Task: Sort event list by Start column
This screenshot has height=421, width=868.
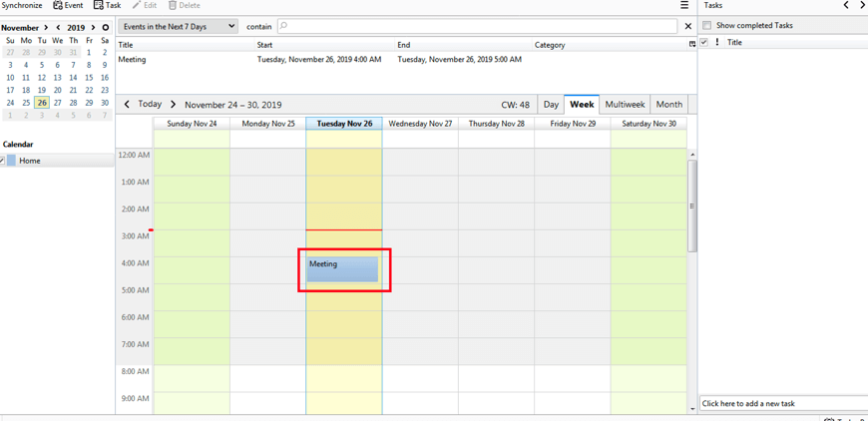Action: coord(264,45)
